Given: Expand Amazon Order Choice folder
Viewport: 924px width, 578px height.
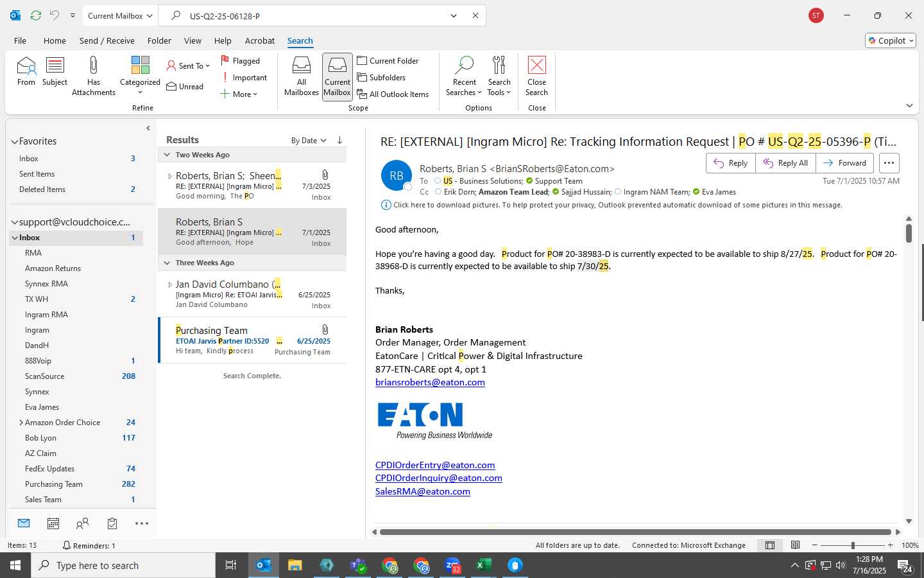Looking at the screenshot, I should [x=21, y=423].
